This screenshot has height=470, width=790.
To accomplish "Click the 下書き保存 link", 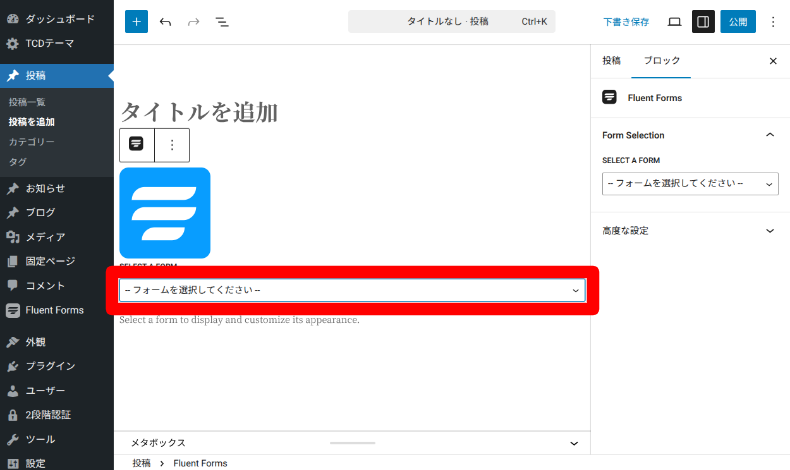I will point(626,22).
